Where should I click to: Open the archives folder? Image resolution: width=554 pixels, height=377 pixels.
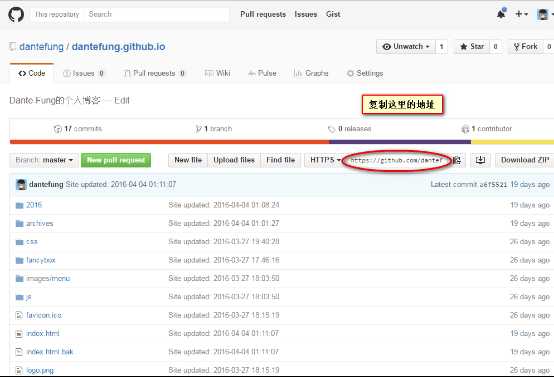coord(40,223)
